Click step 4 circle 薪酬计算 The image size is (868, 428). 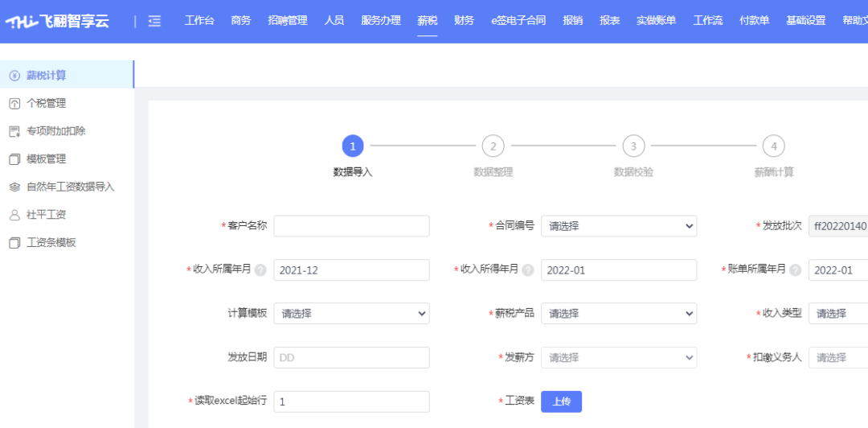pyautogui.click(x=774, y=146)
